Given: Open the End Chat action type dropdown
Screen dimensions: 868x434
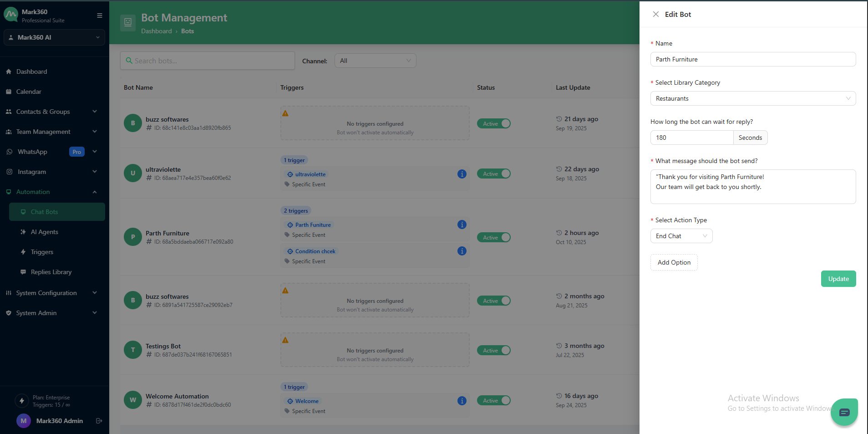Looking at the screenshot, I should pyautogui.click(x=681, y=236).
